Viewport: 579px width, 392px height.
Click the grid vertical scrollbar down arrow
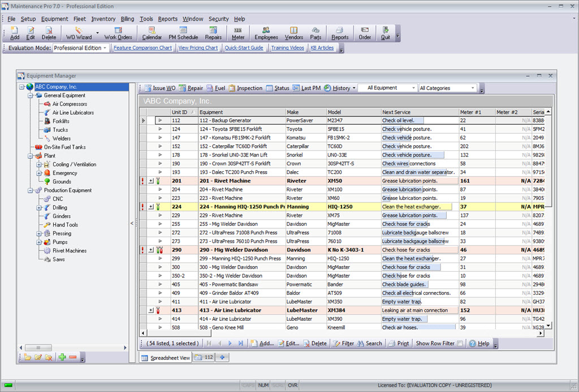point(548,325)
